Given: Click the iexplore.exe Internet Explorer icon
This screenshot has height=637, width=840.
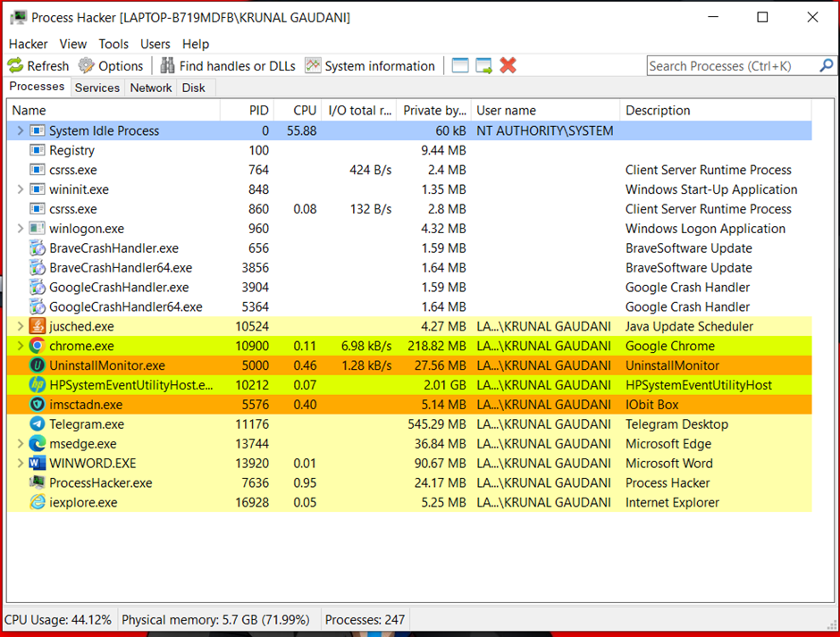Looking at the screenshot, I should [x=37, y=502].
